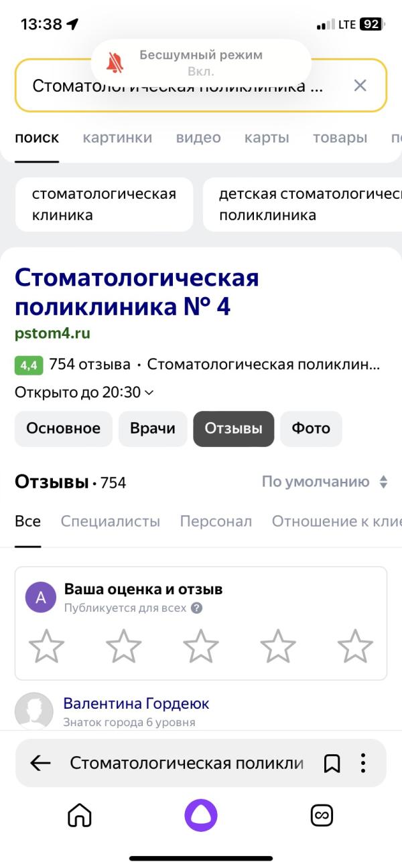Go to the home screen icon
The image size is (402, 868).
[x=80, y=815]
